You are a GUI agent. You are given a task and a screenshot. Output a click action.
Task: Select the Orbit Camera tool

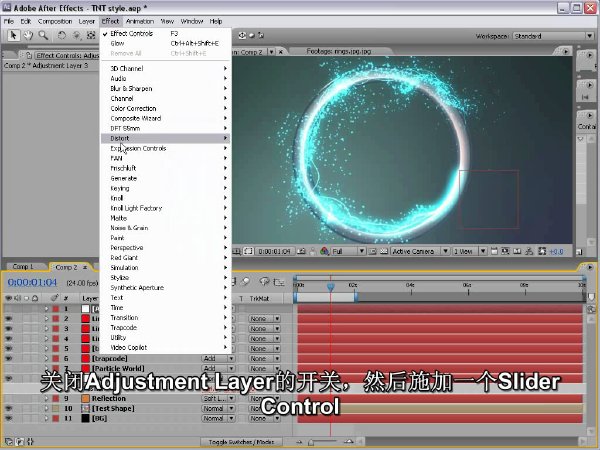tap(77, 36)
